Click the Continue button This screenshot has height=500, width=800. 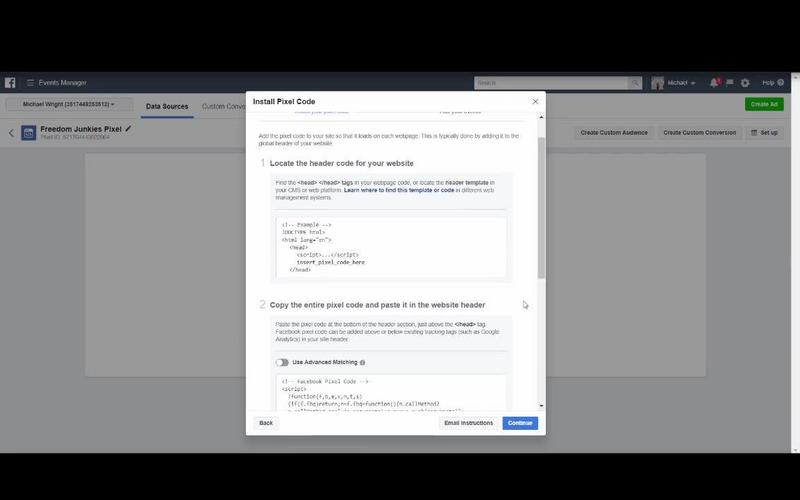[520, 423]
